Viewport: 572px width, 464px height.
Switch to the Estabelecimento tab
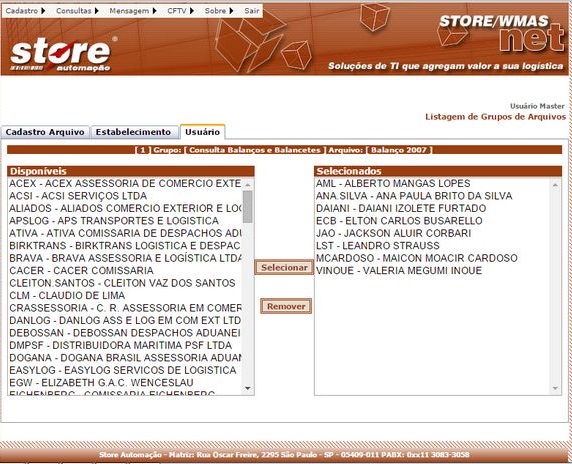[133, 132]
